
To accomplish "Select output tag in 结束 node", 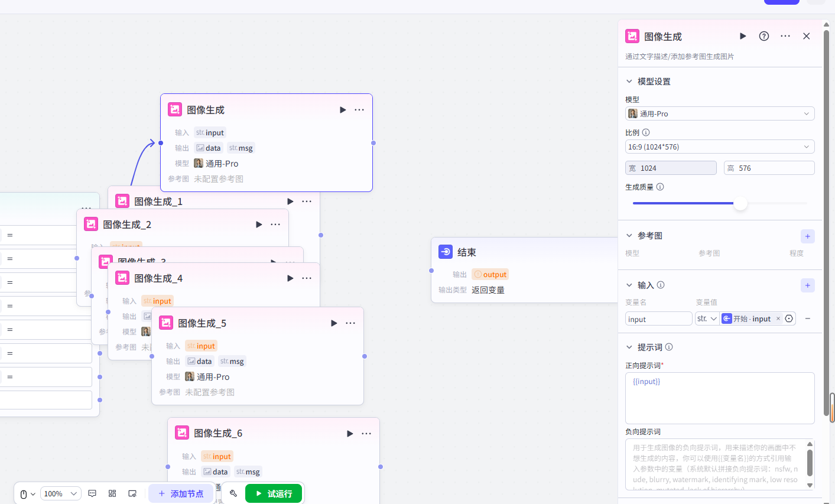I will coord(490,274).
